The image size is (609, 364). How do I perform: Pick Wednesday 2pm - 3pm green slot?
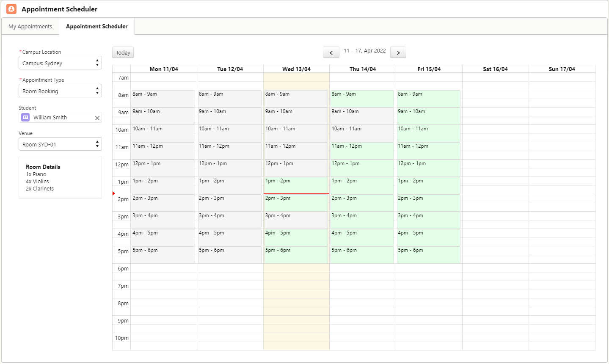pyautogui.click(x=296, y=203)
